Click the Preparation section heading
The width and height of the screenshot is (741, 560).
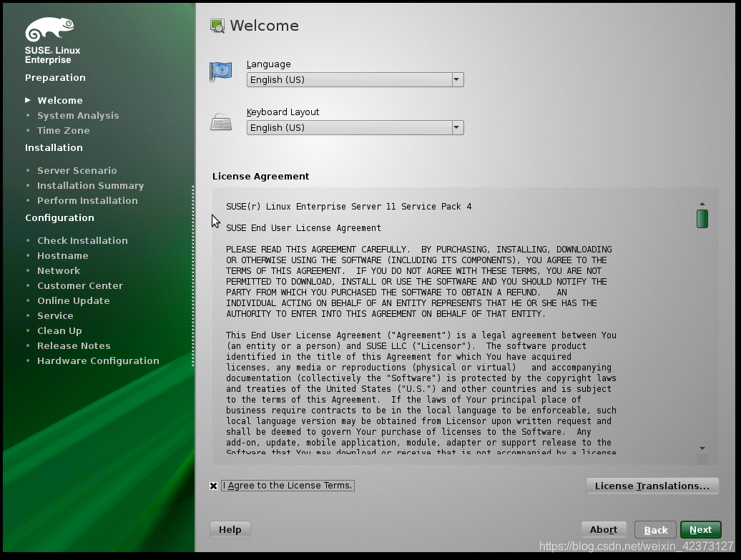click(x=55, y=77)
